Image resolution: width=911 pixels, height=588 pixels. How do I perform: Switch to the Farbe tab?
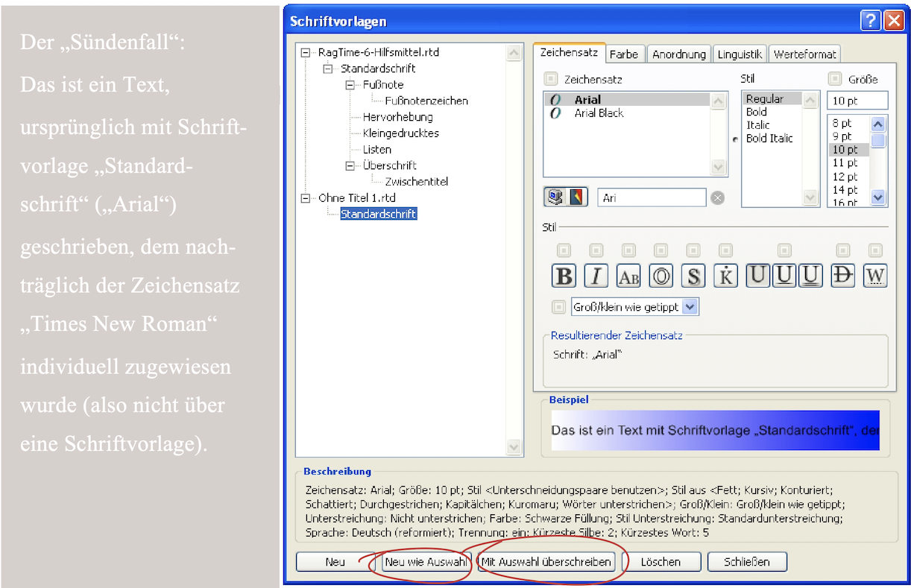pos(623,54)
